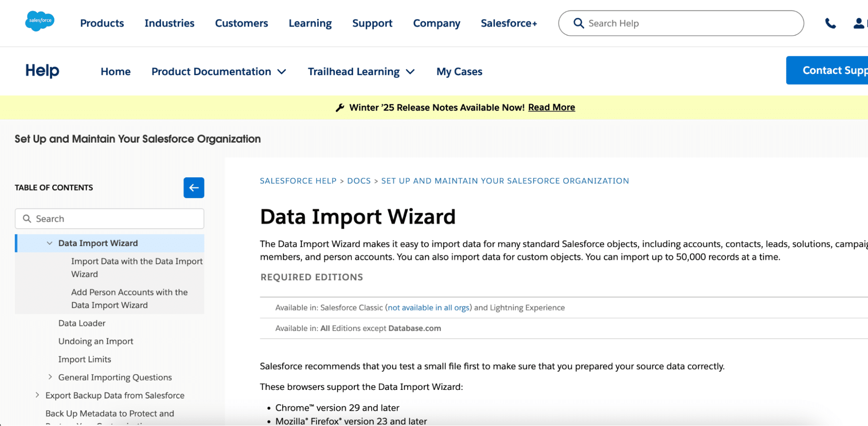
Task: Click Set Up and Maintain Your Salesforce Organization heading
Action: 138,139
